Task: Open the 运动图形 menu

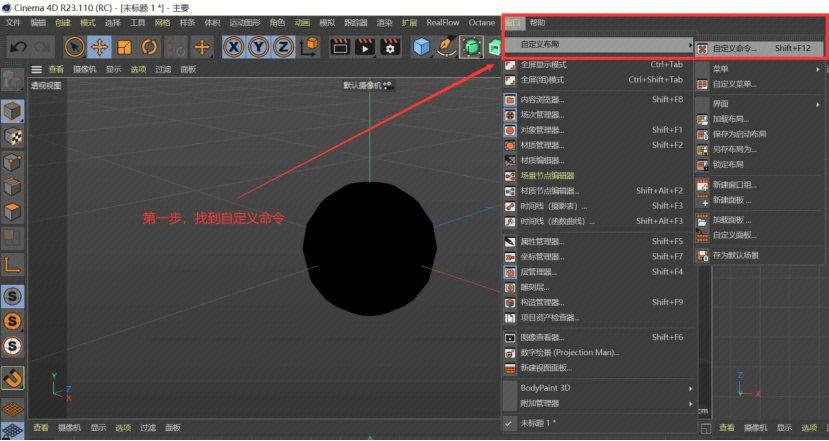Action: (x=245, y=23)
